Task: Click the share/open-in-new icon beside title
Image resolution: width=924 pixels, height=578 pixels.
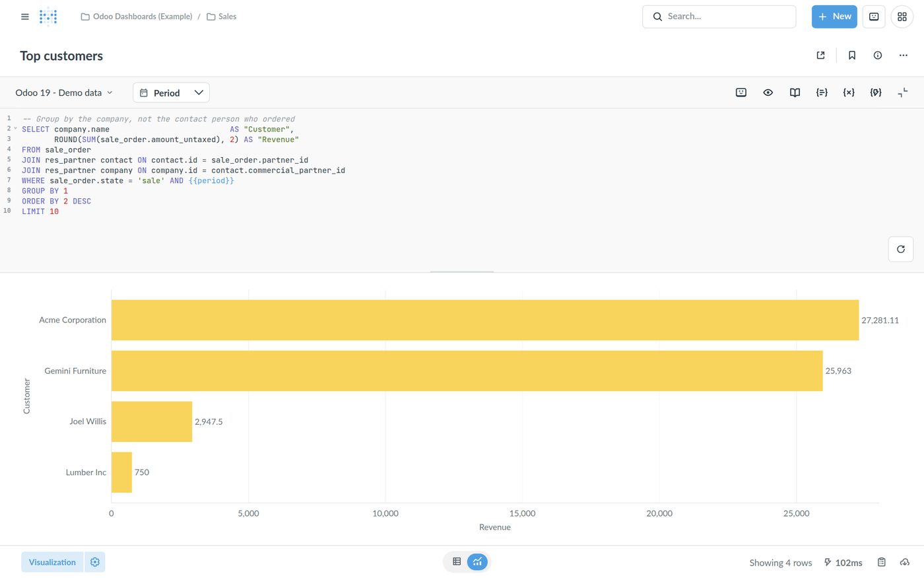Action: point(821,55)
